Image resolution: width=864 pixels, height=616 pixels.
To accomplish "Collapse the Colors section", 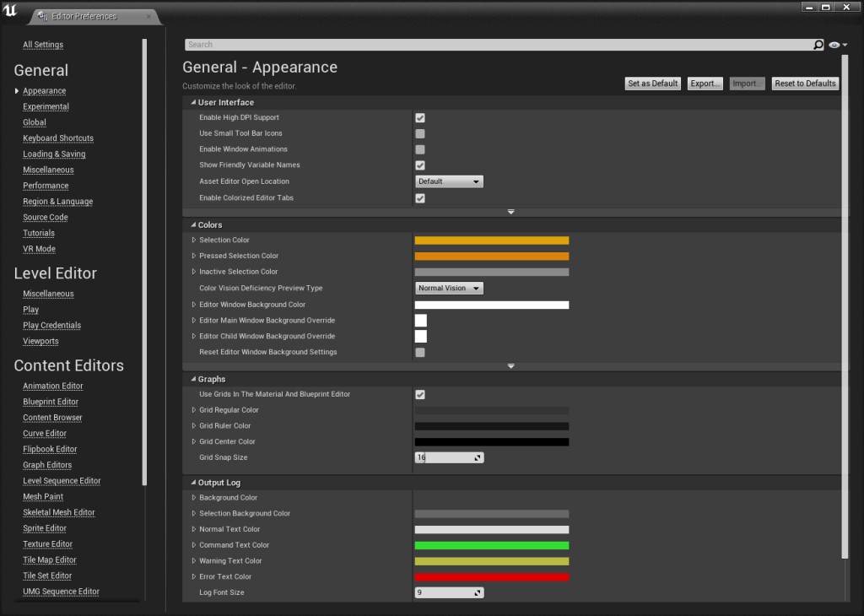I will tap(193, 224).
